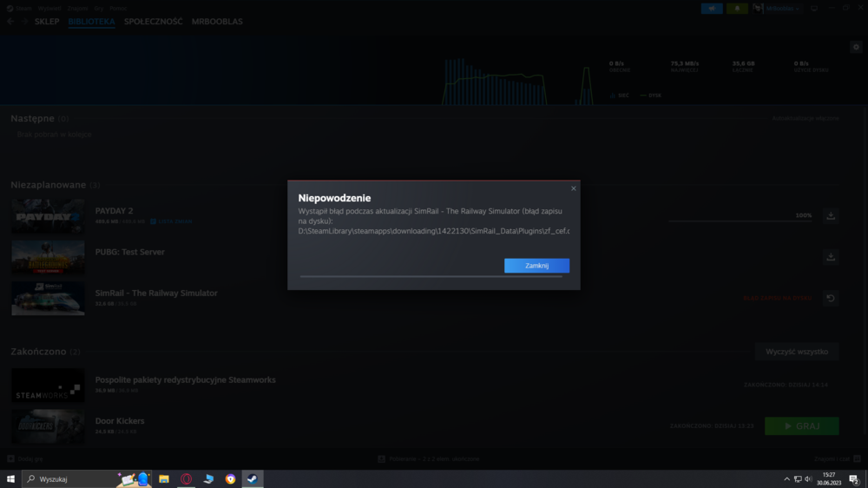Open the notification center icon in system tray

point(854,478)
